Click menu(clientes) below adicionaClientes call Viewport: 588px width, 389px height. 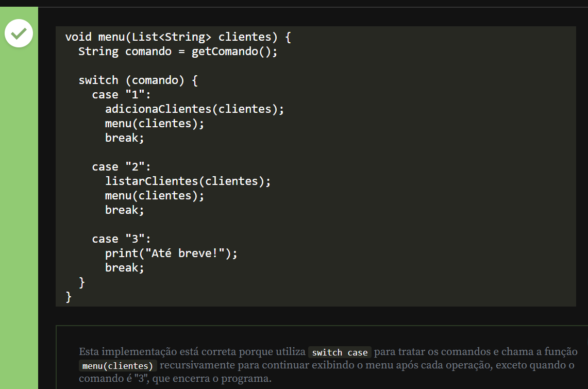click(x=155, y=124)
